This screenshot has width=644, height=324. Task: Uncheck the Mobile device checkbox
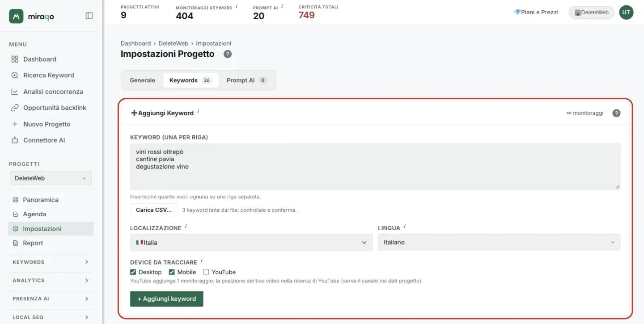[171, 272]
